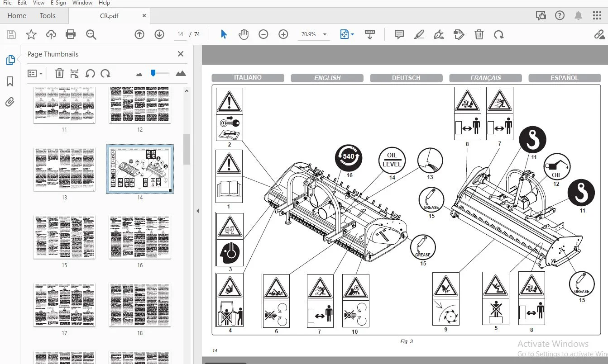This screenshot has height=364, width=608.
Task: Rotate thumbnails counterclockwise
Action: (90, 73)
